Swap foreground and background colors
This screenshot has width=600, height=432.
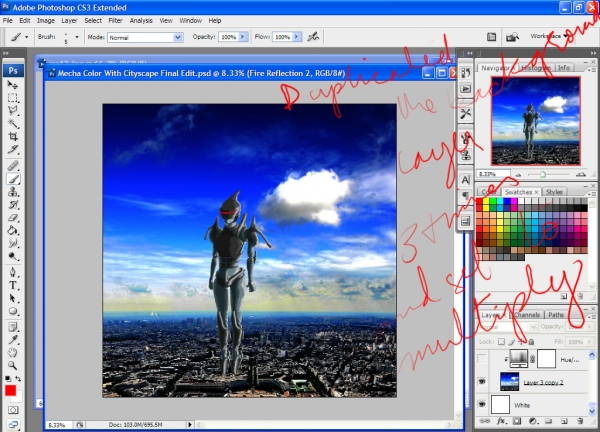click(18, 379)
